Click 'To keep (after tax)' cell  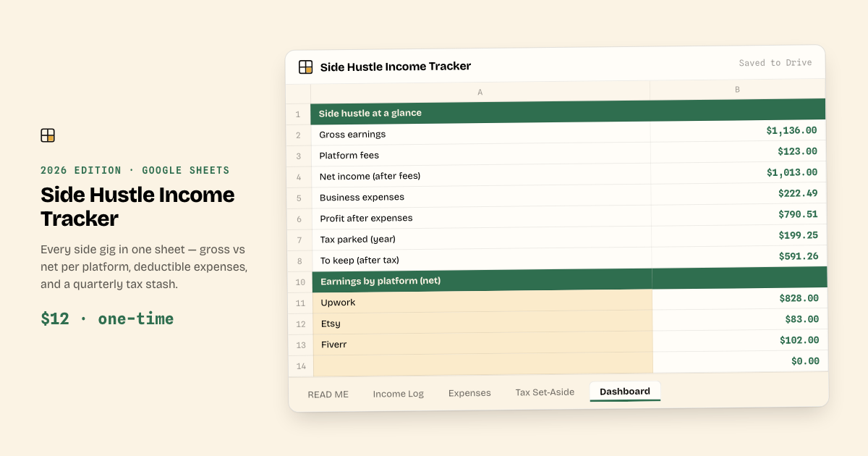(482, 259)
